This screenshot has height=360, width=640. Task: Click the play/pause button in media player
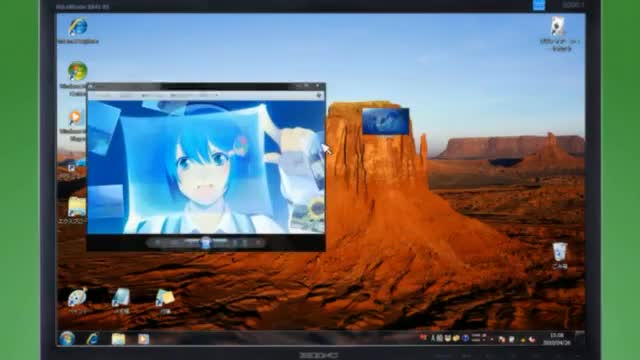coord(206,243)
